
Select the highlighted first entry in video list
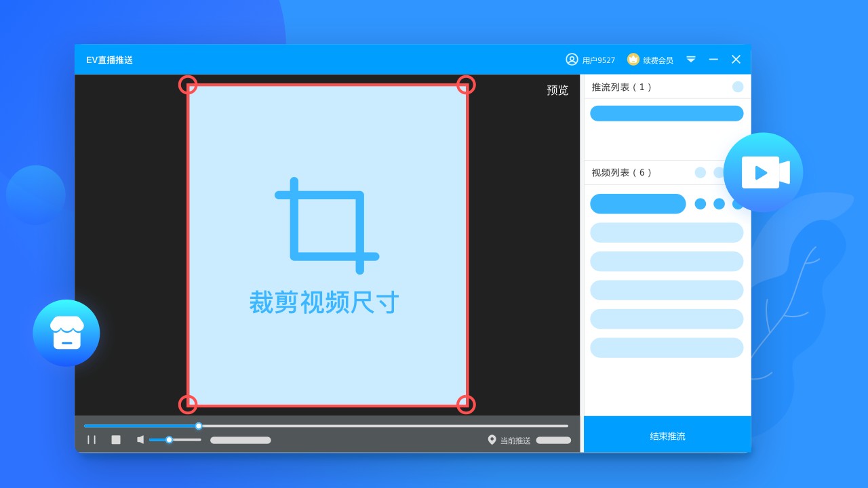tap(637, 204)
